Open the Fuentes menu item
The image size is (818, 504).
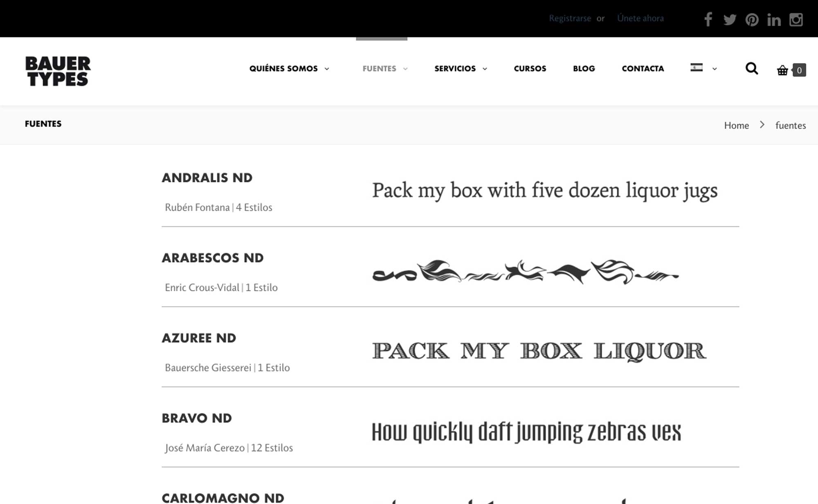click(x=379, y=68)
